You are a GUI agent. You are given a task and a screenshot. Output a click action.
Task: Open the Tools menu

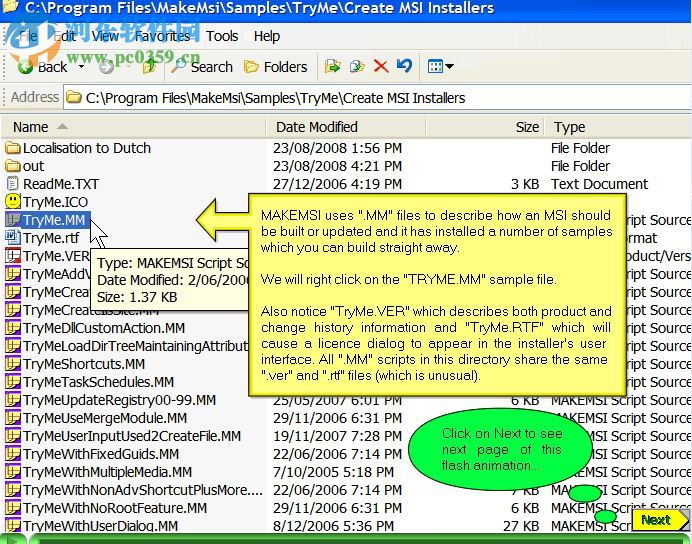click(x=222, y=36)
